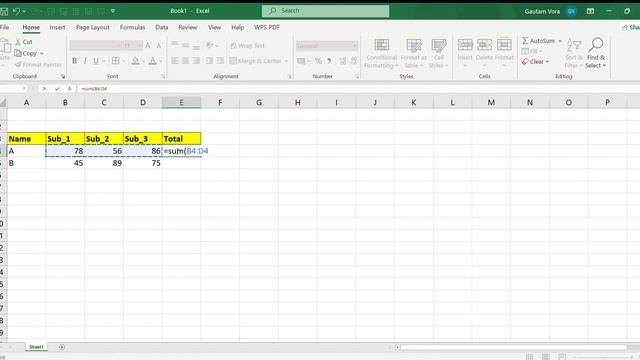Open Cell Styles gallery
This screenshot has width=640, height=360.
point(438,53)
